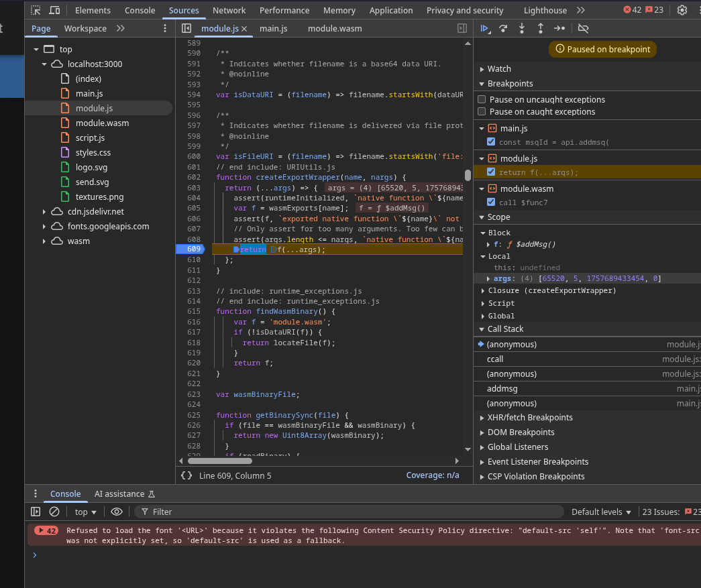
Task: Step into next function call
Action: pyautogui.click(x=522, y=28)
